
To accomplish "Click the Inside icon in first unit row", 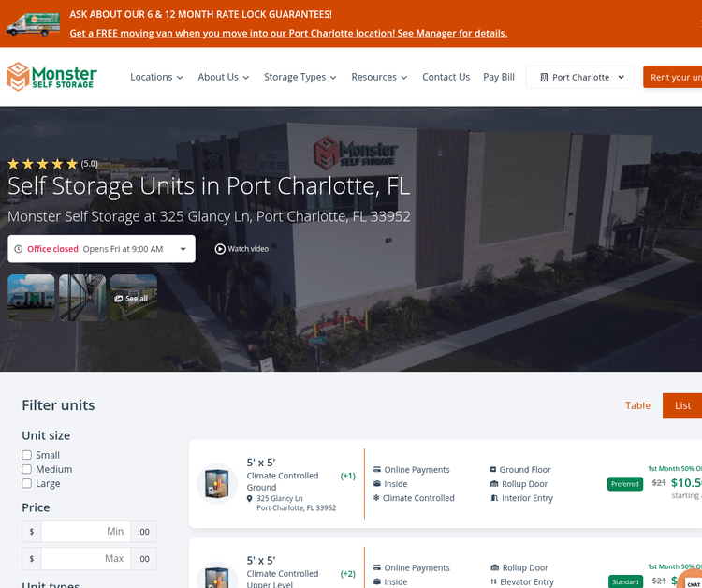I will [x=377, y=484].
